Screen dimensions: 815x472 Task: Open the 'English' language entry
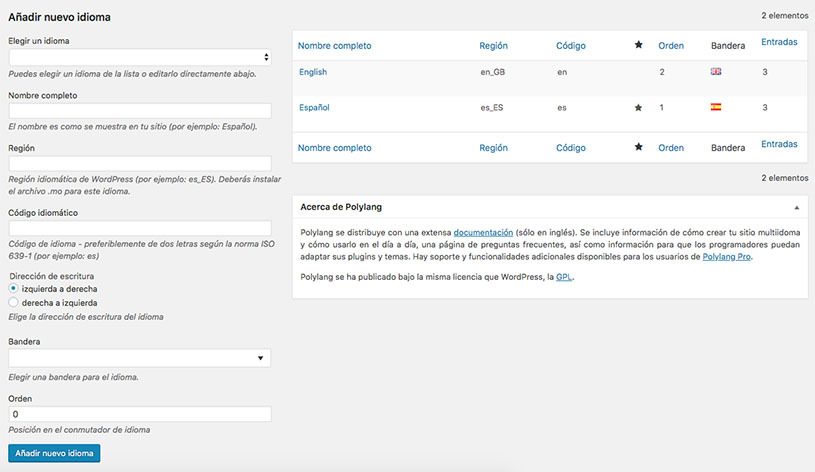coord(313,72)
